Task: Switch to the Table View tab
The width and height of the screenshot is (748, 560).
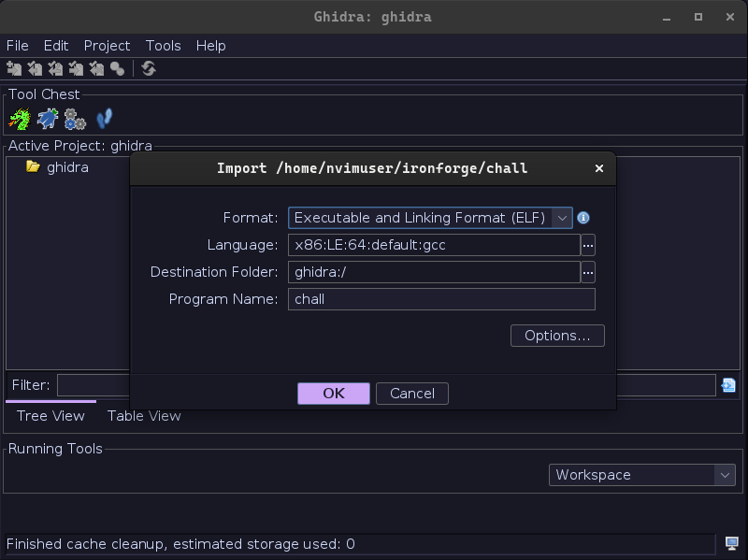Action: pyautogui.click(x=144, y=416)
